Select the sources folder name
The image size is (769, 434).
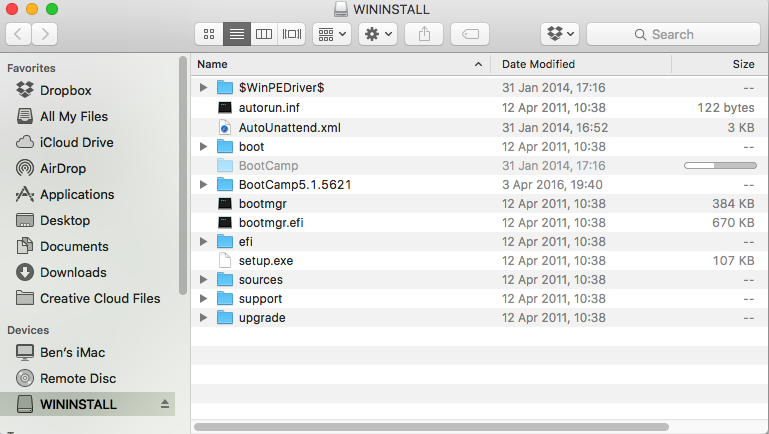(x=260, y=280)
